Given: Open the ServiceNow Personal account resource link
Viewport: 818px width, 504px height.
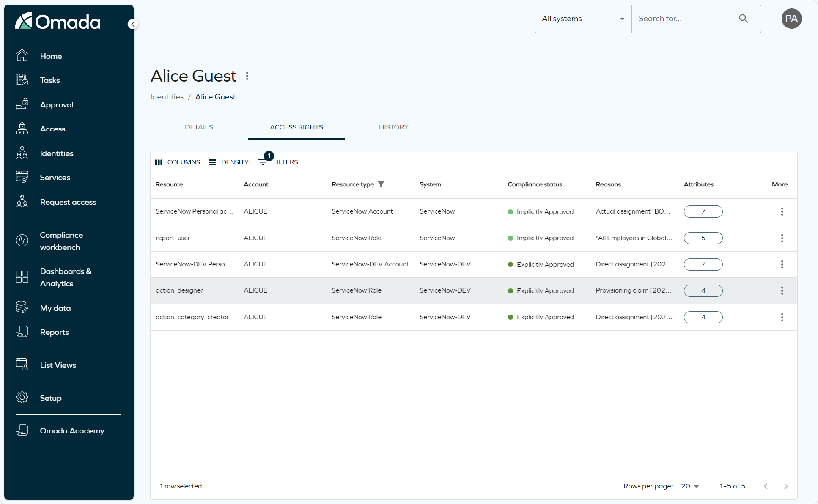Looking at the screenshot, I should (x=194, y=211).
